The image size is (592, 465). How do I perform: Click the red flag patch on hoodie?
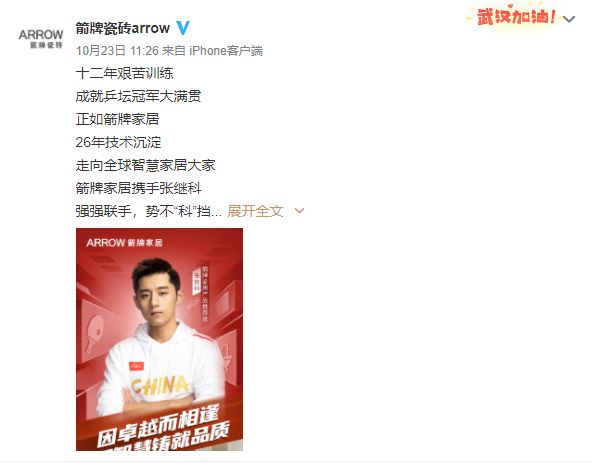tap(136, 366)
